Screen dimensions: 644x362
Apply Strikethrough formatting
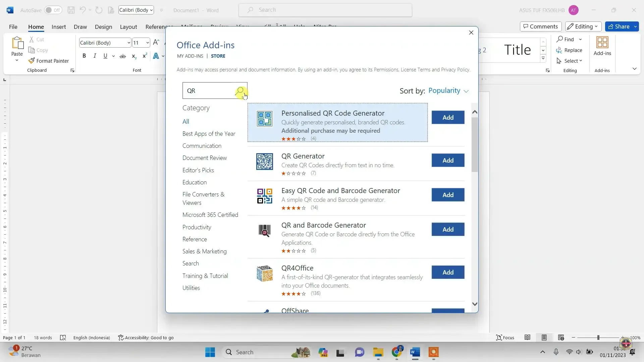tap(123, 56)
